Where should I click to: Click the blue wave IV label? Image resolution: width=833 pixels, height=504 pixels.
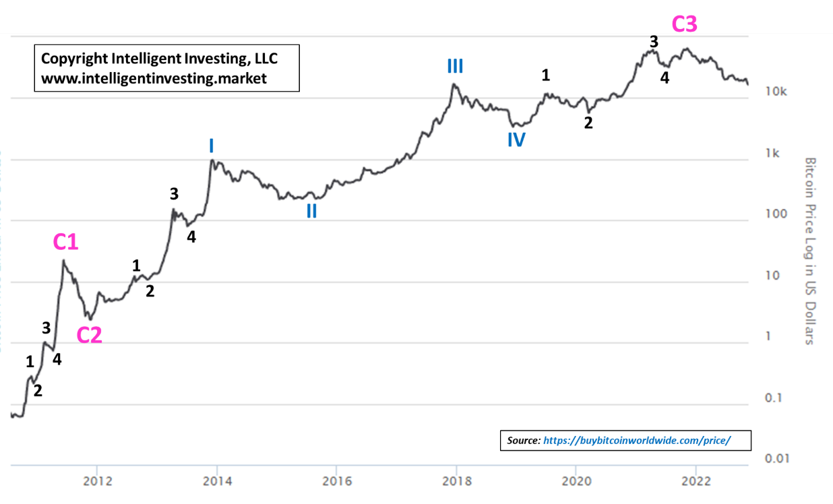tap(516, 139)
